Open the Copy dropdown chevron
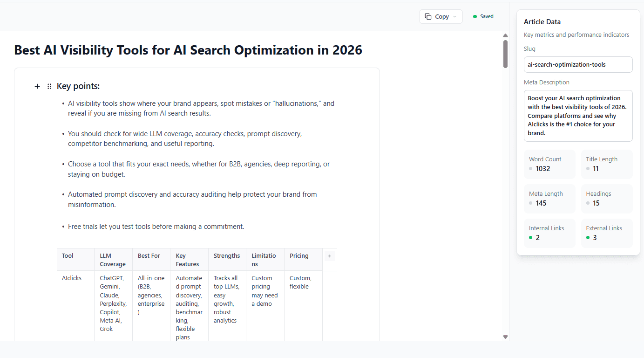 pos(455,17)
